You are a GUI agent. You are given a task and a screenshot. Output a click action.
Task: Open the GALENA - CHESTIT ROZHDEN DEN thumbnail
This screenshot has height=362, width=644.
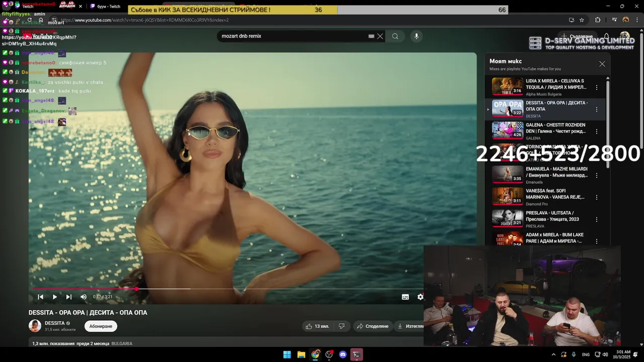pyautogui.click(x=507, y=131)
